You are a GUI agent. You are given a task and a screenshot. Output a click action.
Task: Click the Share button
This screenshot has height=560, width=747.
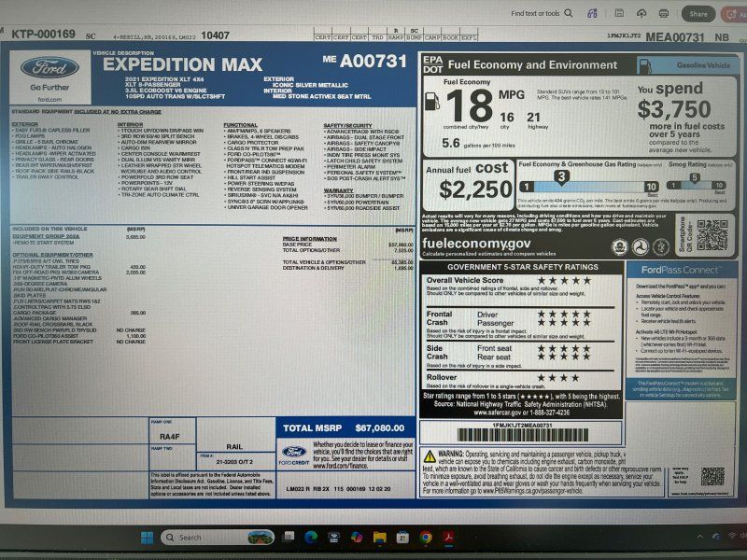(698, 14)
